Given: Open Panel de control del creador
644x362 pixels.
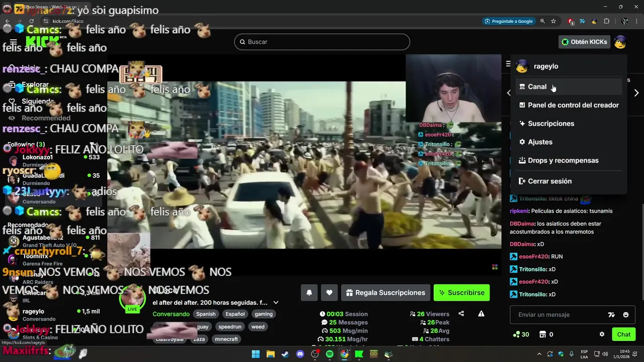Looking at the screenshot, I should [569, 105].
